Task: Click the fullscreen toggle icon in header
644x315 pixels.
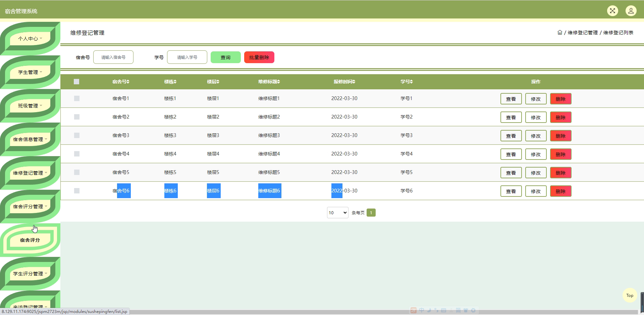Action: (x=612, y=11)
